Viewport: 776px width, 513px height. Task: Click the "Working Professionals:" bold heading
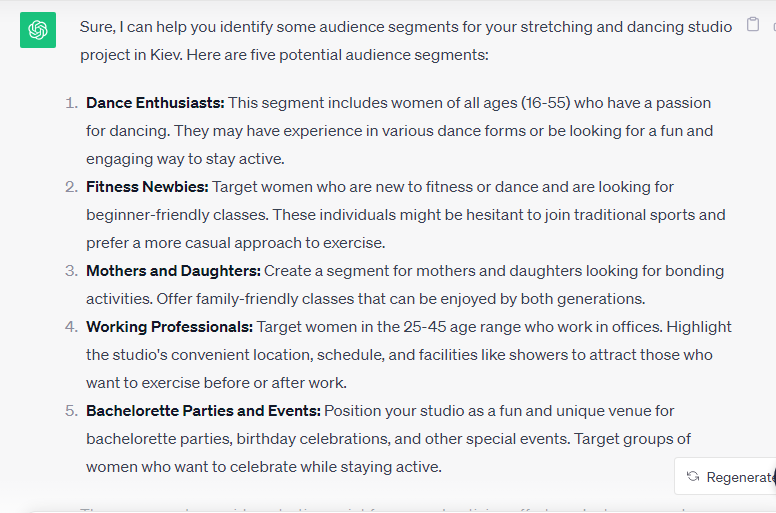click(169, 327)
